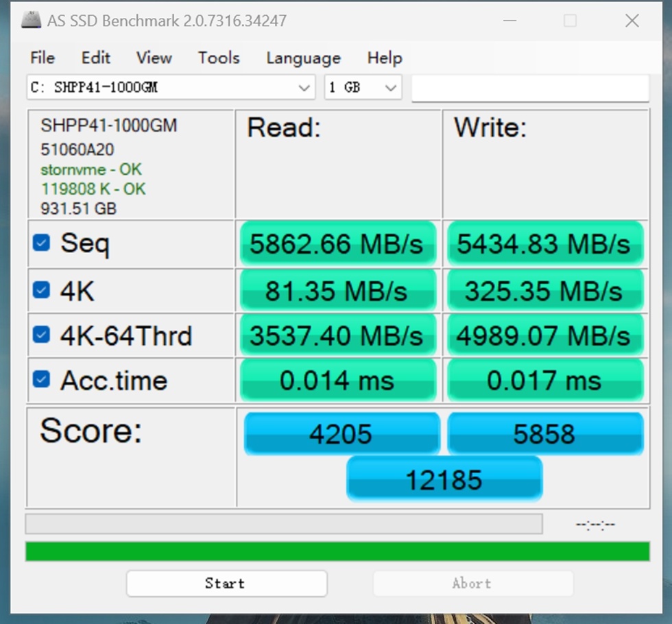Screen dimensions: 672x624
Task: Click the read access time 0.014 ms
Action: pyautogui.click(x=337, y=380)
